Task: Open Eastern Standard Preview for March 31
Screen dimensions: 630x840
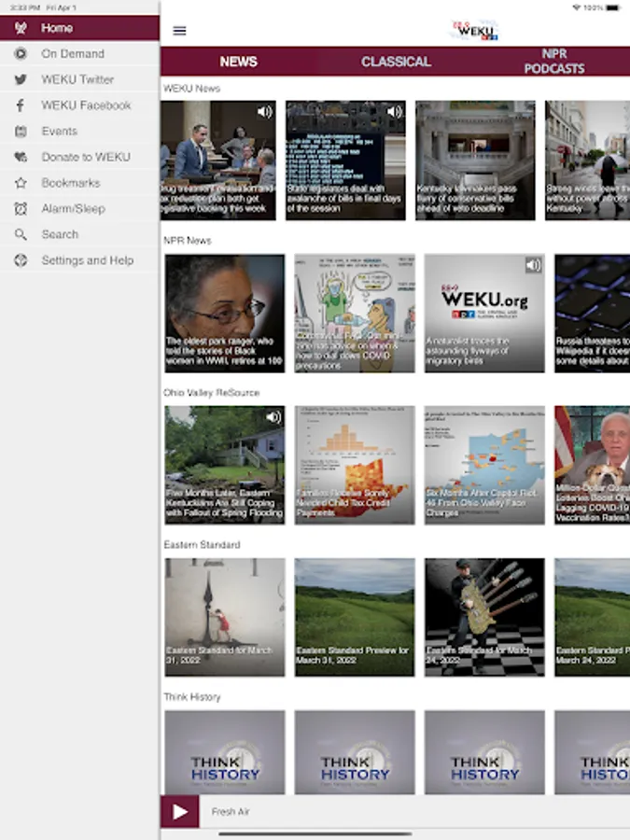Action: [x=355, y=617]
